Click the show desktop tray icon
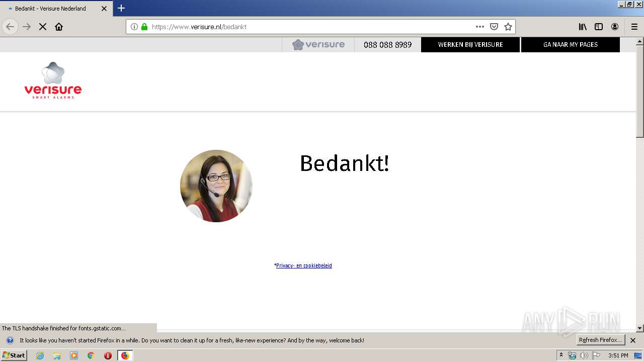The image size is (644, 362). pyautogui.click(x=638, y=355)
